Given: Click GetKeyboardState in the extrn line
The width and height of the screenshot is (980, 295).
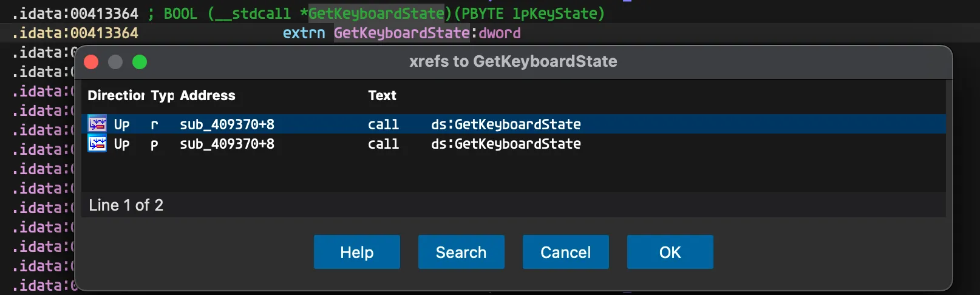Looking at the screenshot, I should coord(401,33).
